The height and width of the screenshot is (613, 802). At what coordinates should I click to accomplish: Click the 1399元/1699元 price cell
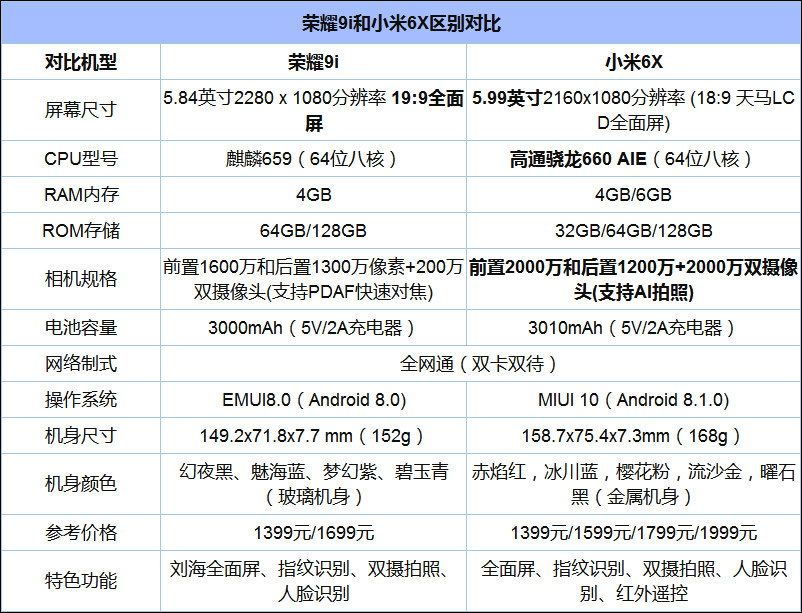[x=313, y=533]
